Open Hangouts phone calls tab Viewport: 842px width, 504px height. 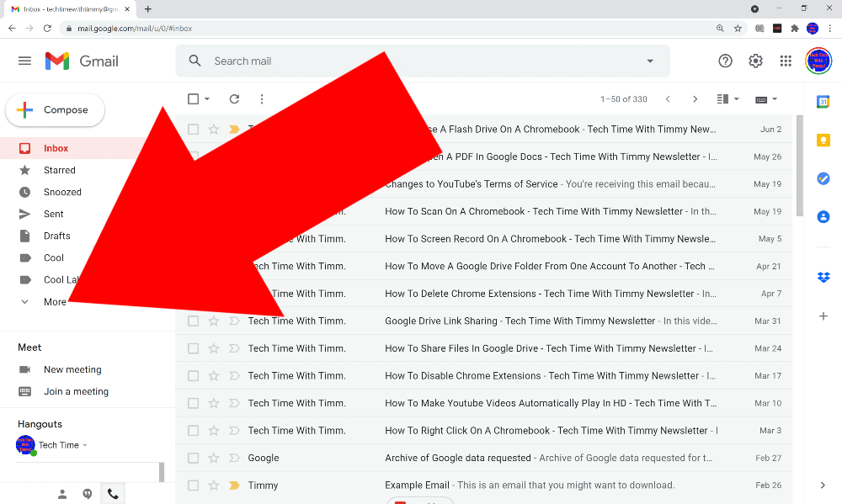coord(113,494)
